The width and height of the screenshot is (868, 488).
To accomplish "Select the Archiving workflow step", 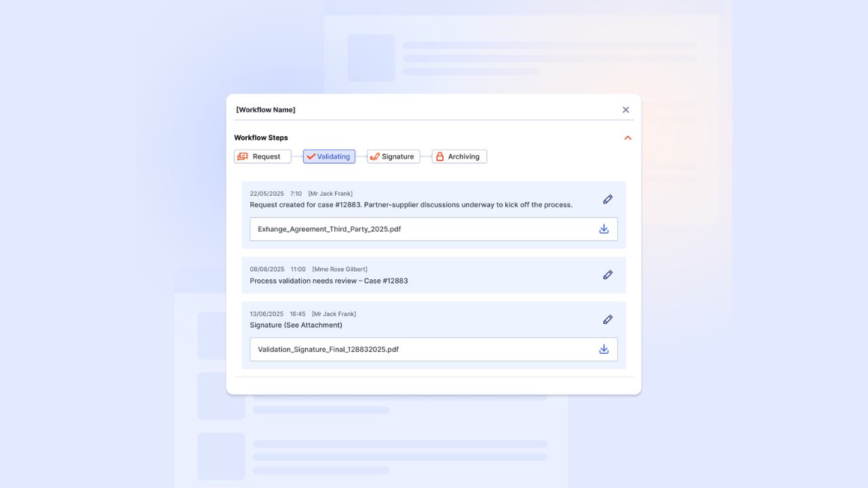I will [459, 157].
